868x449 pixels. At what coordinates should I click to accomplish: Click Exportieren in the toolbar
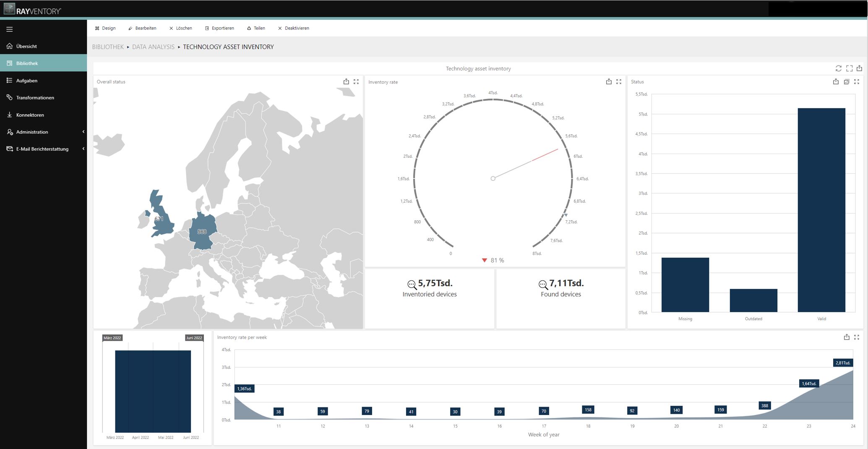click(x=219, y=28)
